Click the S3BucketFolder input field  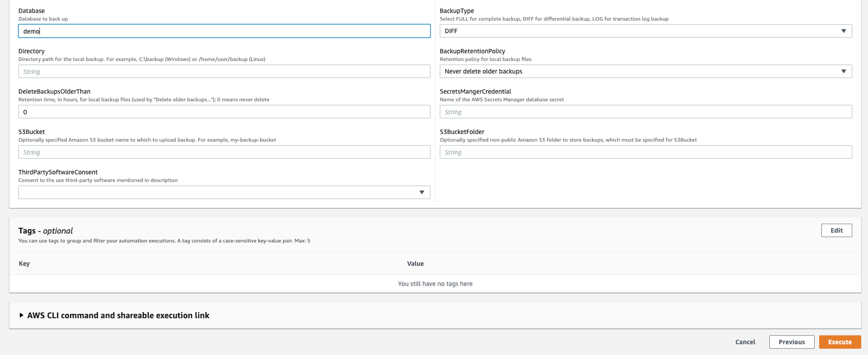coord(646,152)
